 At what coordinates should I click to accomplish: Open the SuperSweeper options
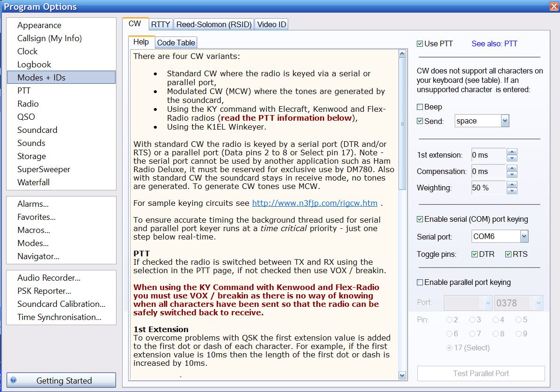[x=61, y=169]
